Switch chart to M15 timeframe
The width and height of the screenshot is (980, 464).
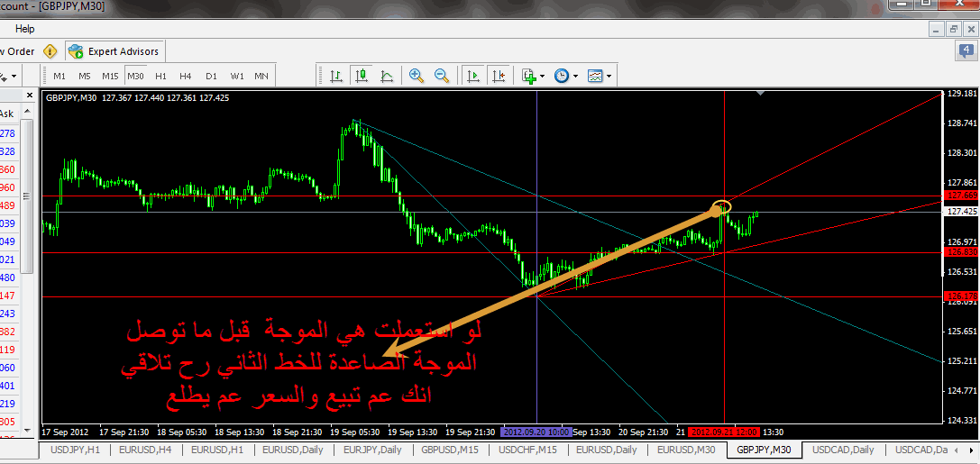tap(110, 77)
